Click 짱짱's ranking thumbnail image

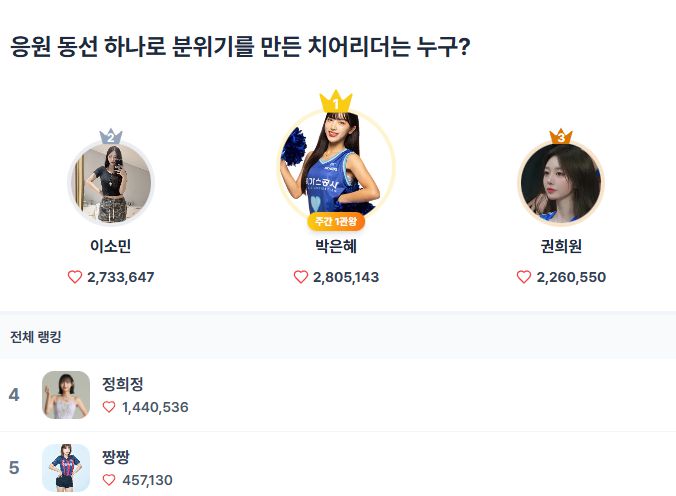(66, 468)
